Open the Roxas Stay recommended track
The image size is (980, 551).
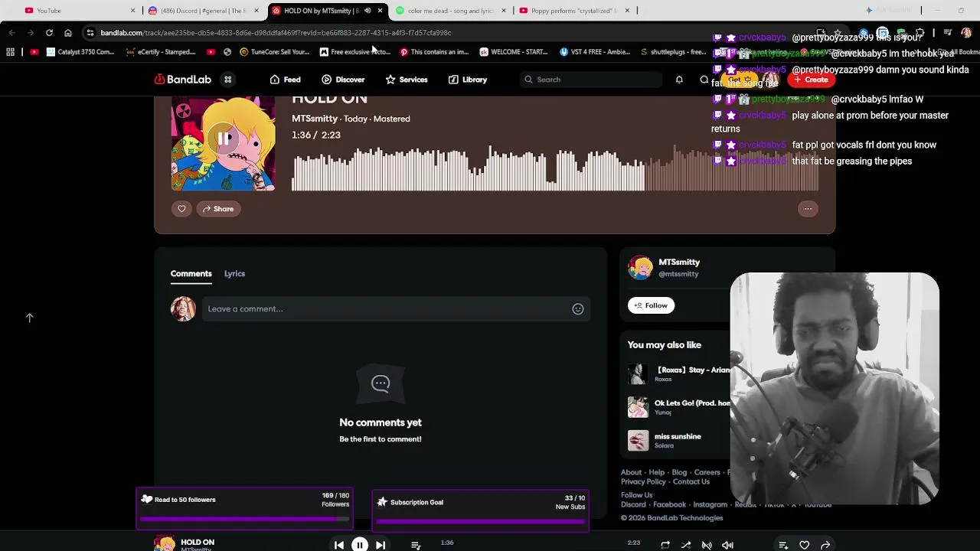pos(693,370)
